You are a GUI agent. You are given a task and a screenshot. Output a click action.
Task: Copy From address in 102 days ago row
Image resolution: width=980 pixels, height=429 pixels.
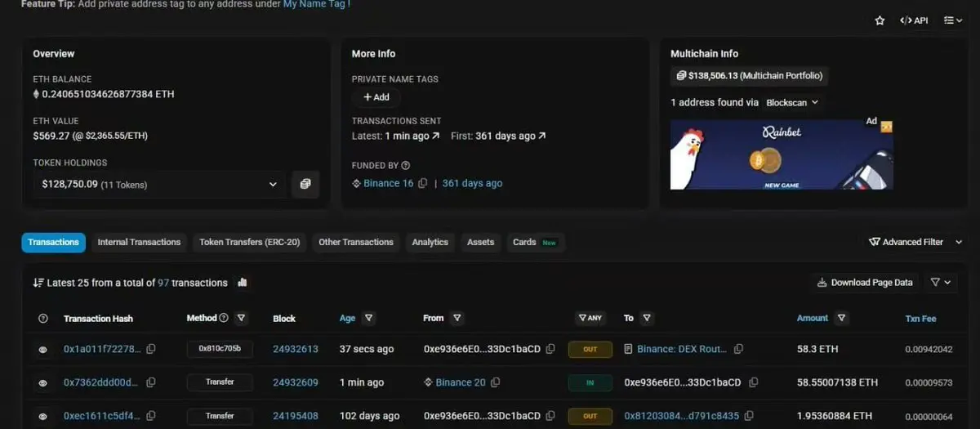click(550, 416)
